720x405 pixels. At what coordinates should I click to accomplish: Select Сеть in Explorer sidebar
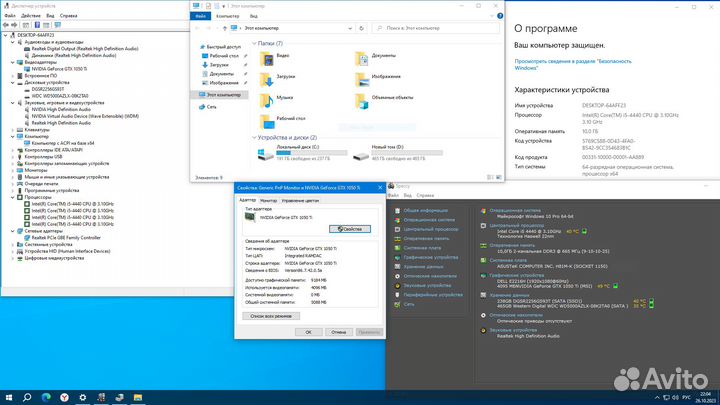pyautogui.click(x=211, y=107)
